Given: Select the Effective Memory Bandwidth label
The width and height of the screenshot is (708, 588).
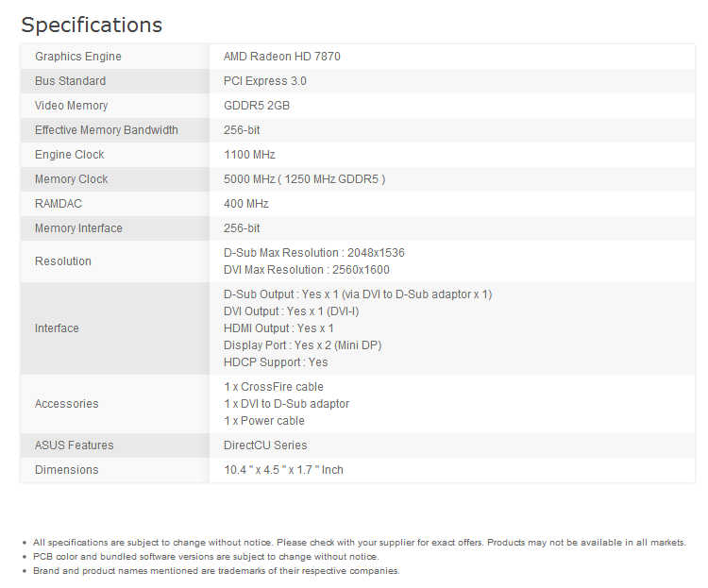Looking at the screenshot, I should coord(107,130).
